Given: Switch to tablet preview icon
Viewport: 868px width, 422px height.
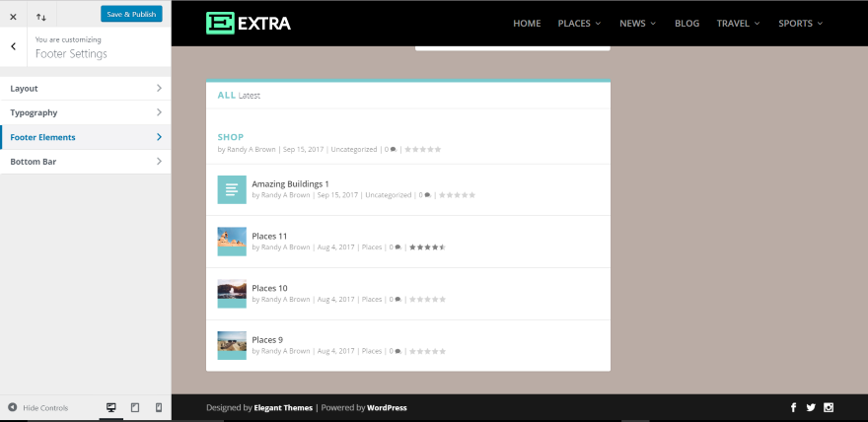Looking at the screenshot, I should pyautogui.click(x=135, y=407).
